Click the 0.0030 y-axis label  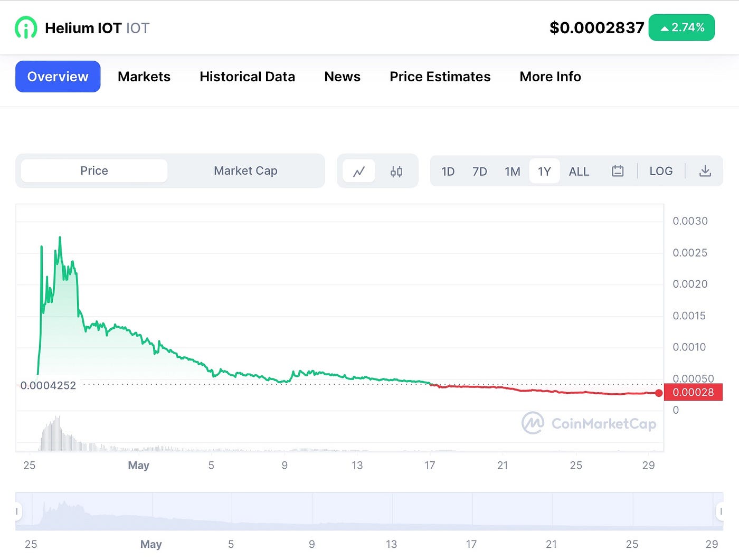[690, 221]
